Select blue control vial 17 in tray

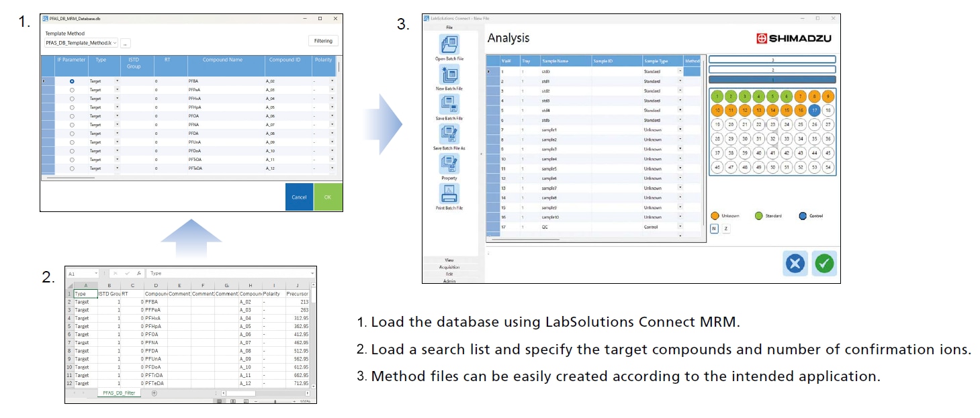(814, 110)
